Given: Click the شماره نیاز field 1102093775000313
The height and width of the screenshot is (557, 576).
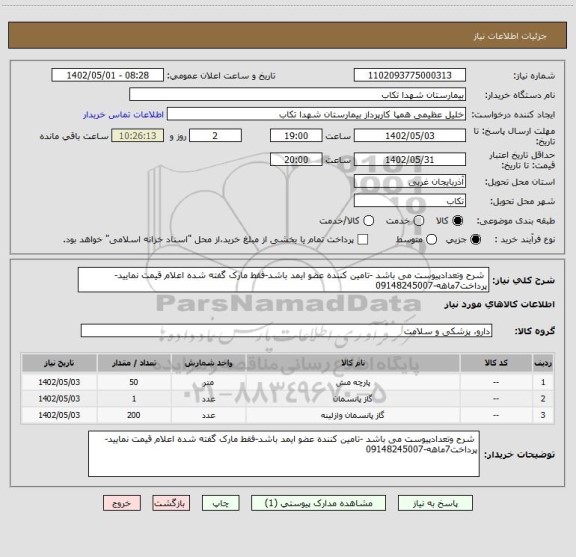Looking at the screenshot, I should (x=410, y=75).
